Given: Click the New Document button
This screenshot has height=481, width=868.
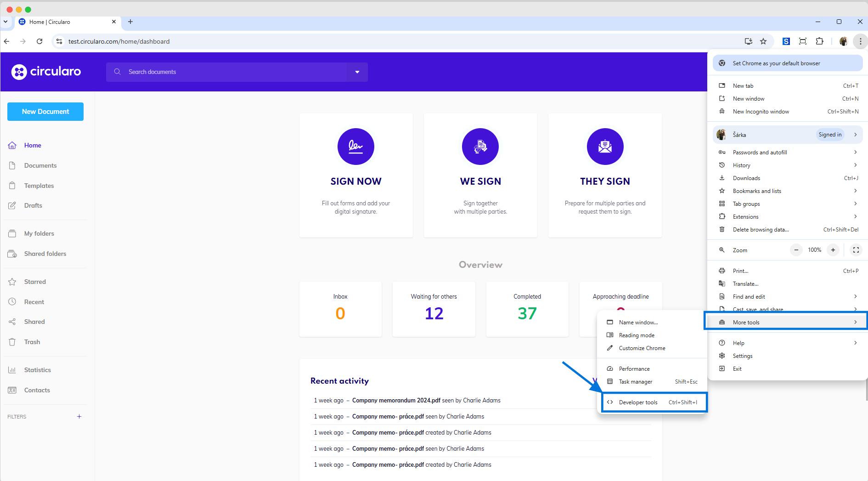Looking at the screenshot, I should click(x=45, y=111).
